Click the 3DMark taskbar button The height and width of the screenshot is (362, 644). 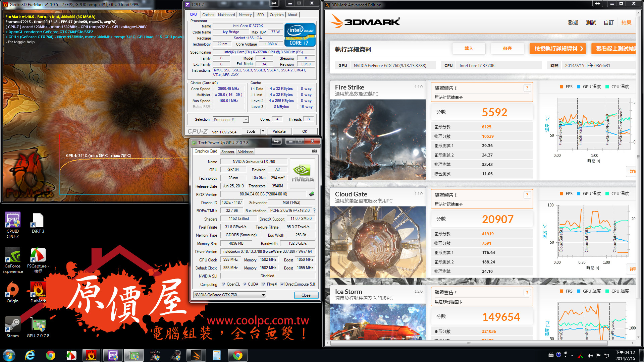point(196,355)
